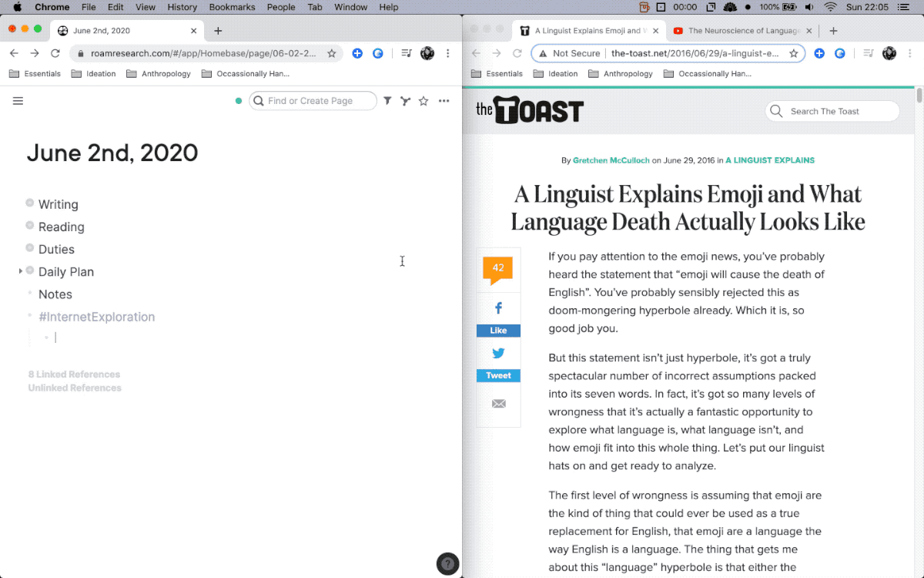Expand Unlinked References
This screenshot has height=578, width=924.
(75, 388)
